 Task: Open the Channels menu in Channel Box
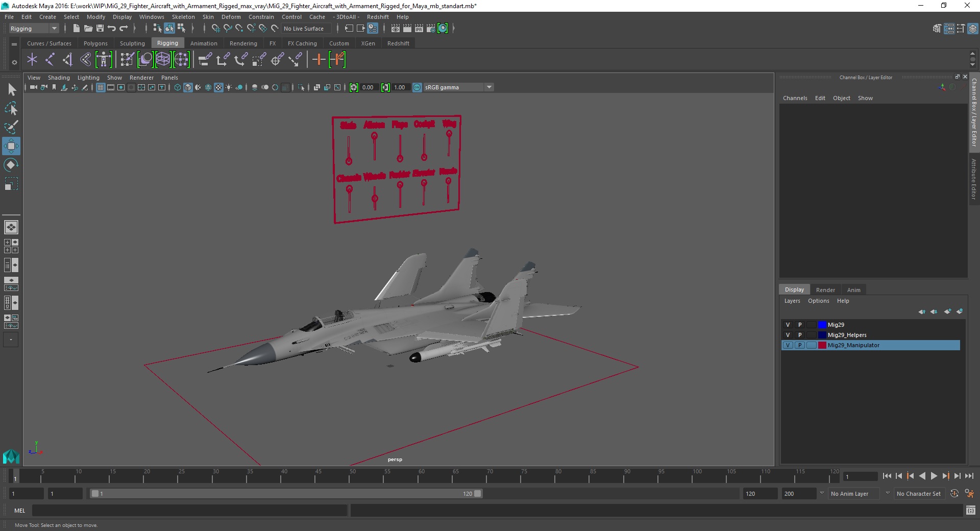pyautogui.click(x=795, y=98)
